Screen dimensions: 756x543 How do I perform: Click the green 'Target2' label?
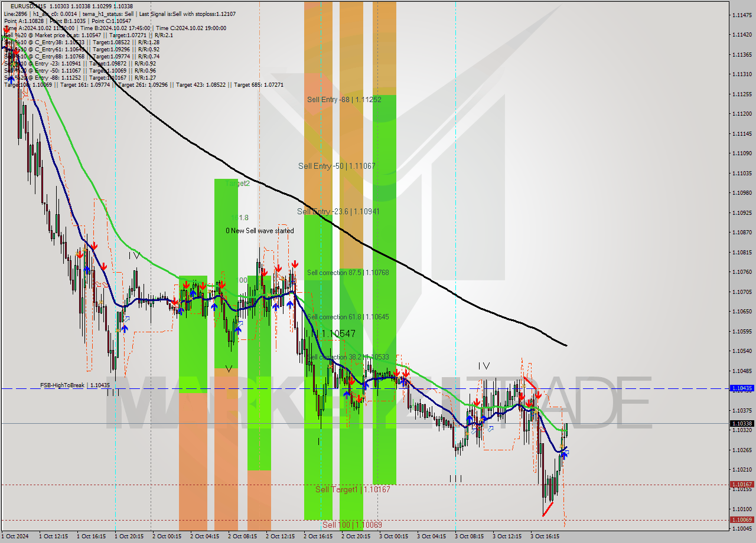click(x=237, y=184)
